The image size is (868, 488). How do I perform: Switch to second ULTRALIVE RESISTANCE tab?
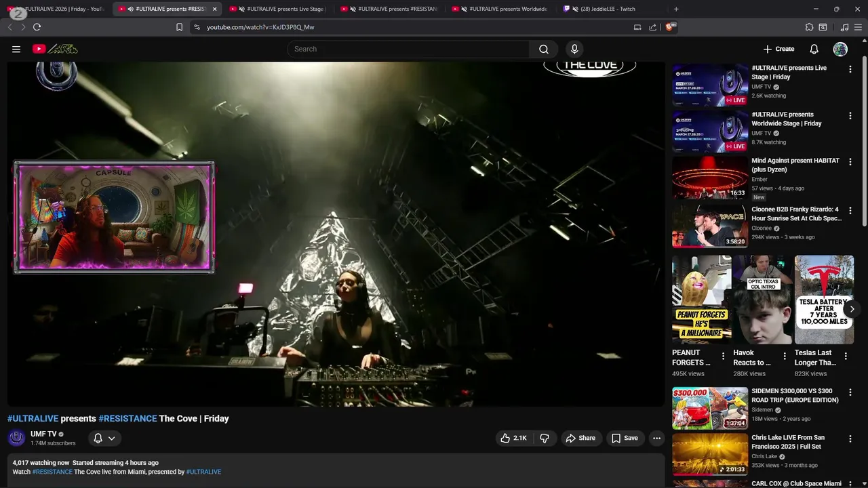[x=390, y=9]
